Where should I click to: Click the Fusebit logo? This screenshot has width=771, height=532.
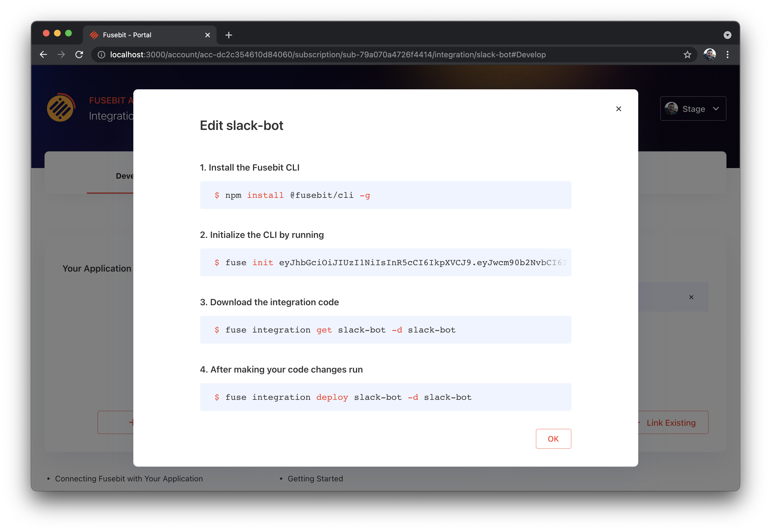(61, 107)
